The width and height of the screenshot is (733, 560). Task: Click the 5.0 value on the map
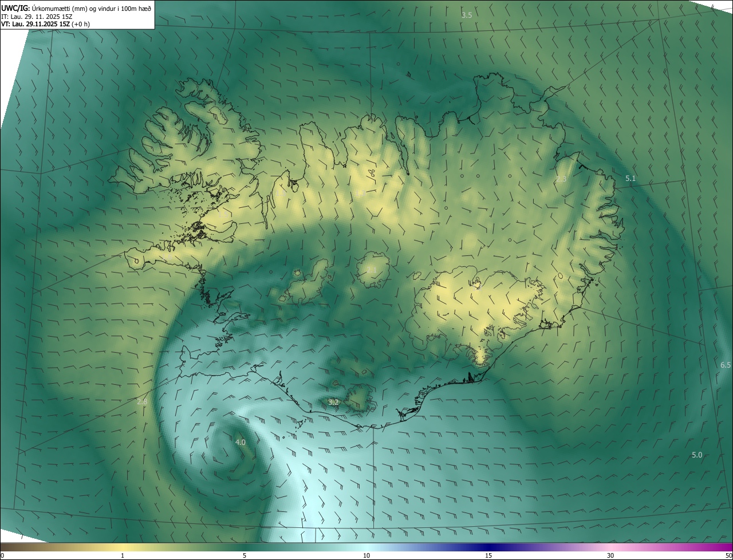[x=697, y=455]
